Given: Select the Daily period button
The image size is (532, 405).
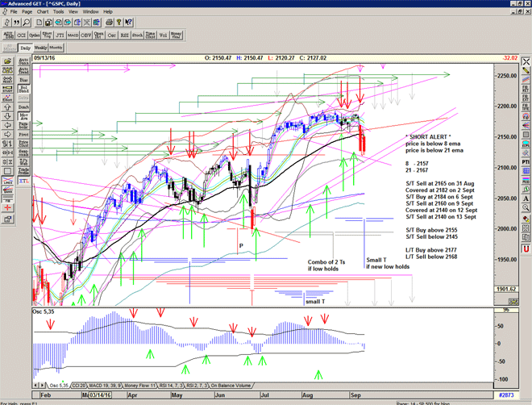Looking at the screenshot, I should click(x=26, y=48).
